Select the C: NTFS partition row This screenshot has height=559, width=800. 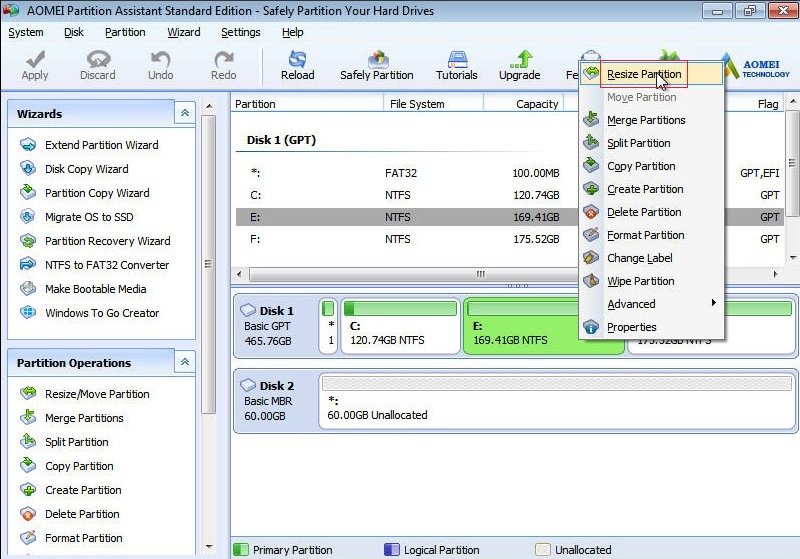407,195
